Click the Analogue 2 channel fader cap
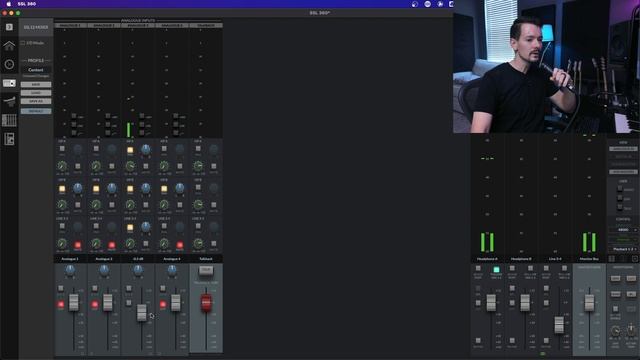The image size is (640, 360). pyautogui.click(x=107, y=302)
